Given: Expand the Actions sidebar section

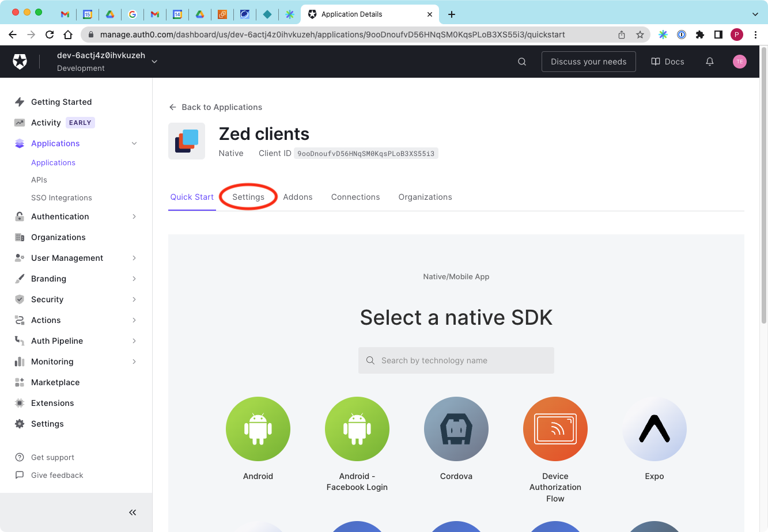Looking at the screenshot, I should 134,320.
